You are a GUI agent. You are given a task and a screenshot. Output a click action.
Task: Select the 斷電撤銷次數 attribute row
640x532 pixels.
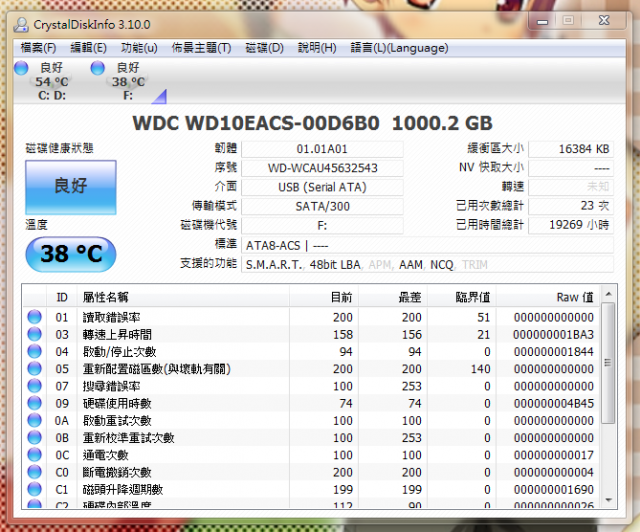[x=311, y=472]
